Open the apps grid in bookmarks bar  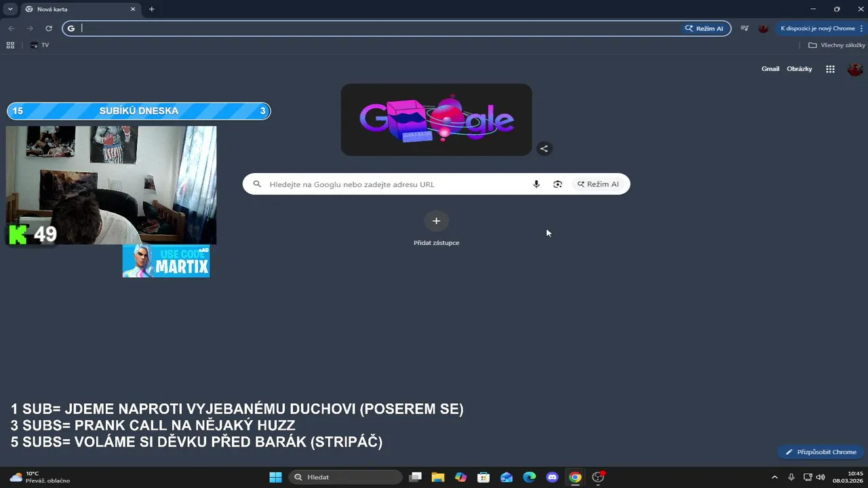click(10, 45)
